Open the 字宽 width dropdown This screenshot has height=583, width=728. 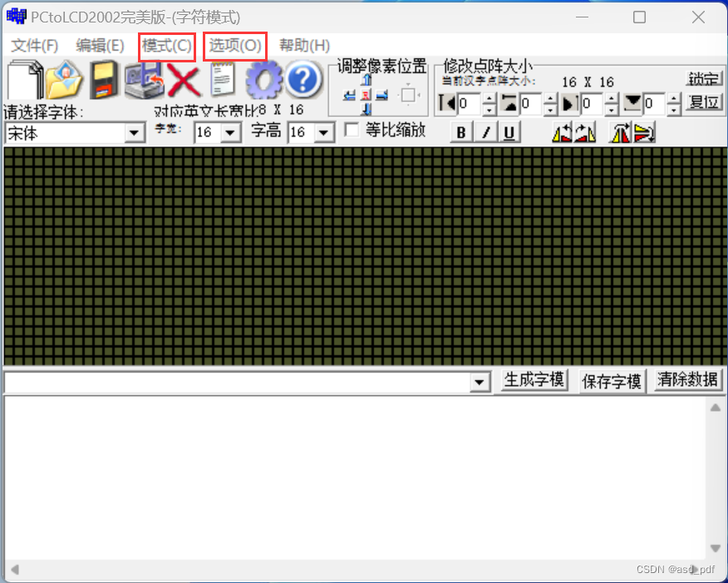[230, 133]
